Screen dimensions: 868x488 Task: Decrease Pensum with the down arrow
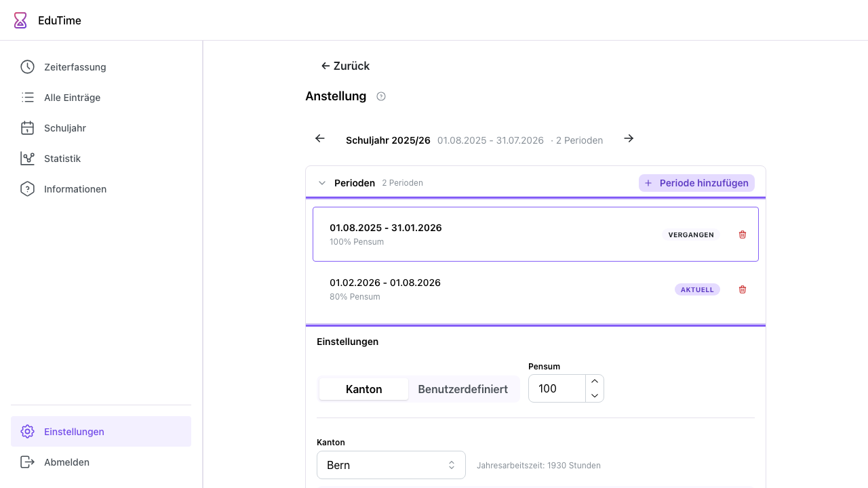(x=595, y=396)
